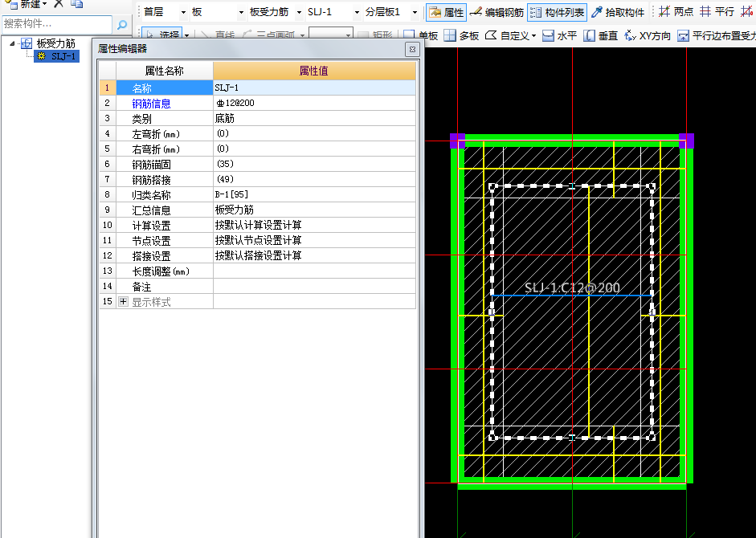Image resolution: width=756 pixels, height=538 pixels.
Task: Choose the 水平 horizontal placement
Action: (x=559, y=35)
